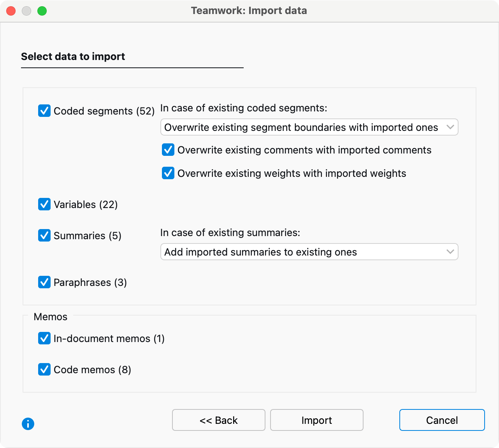Open the existing summaries handling dropdown

[309, 252]
